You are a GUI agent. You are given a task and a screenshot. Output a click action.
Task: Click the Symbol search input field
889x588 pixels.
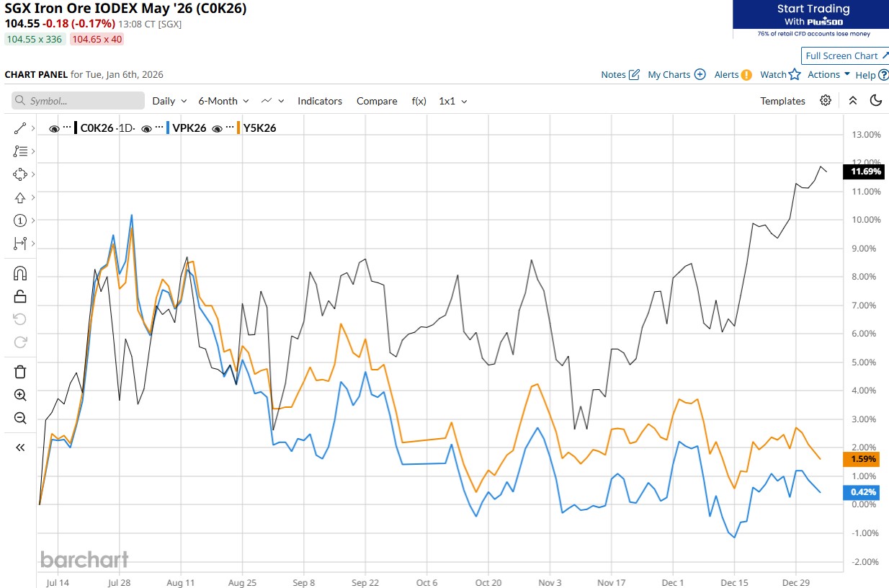click(x=78, y=101)
